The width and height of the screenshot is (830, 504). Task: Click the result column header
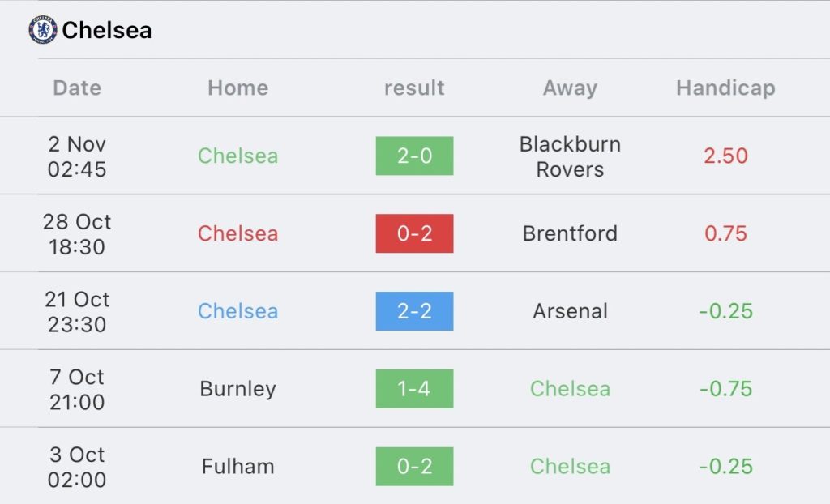point(414,88)
